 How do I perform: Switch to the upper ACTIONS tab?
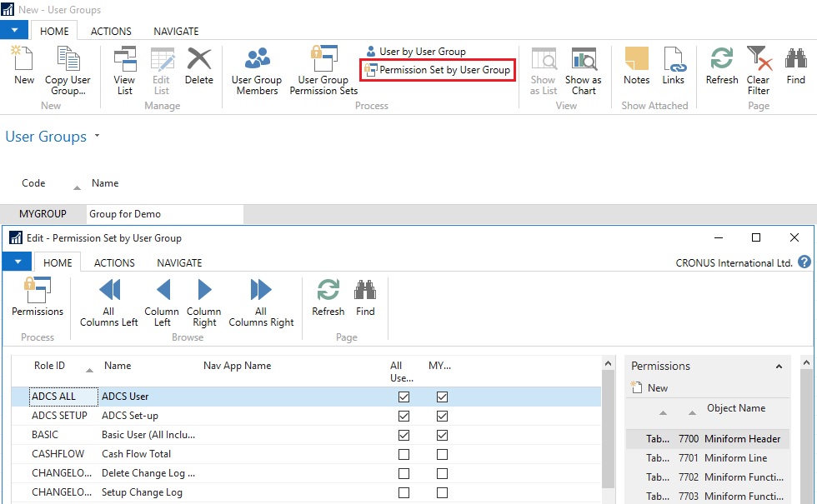tap(111, 31)
